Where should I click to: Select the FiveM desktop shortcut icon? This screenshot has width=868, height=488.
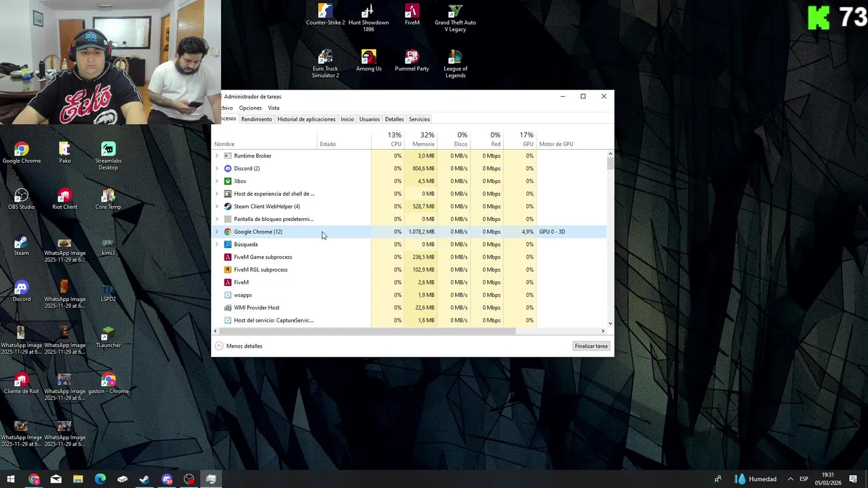click(412, 15)
